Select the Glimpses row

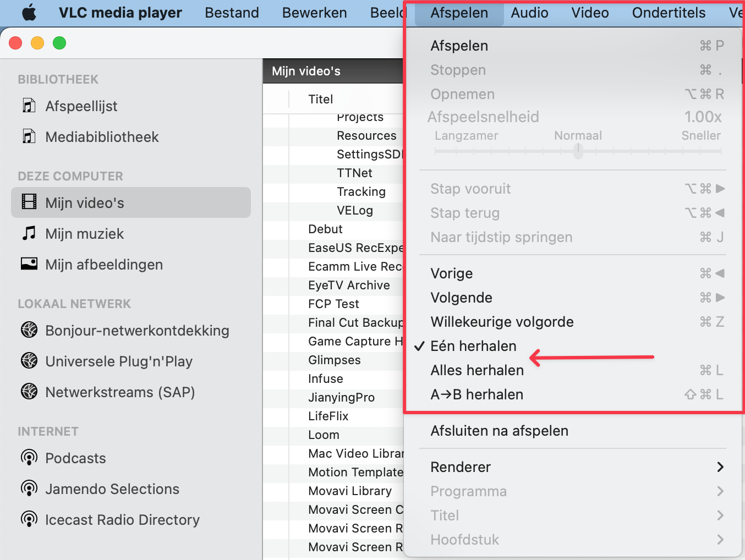click(x=333, y=360)
